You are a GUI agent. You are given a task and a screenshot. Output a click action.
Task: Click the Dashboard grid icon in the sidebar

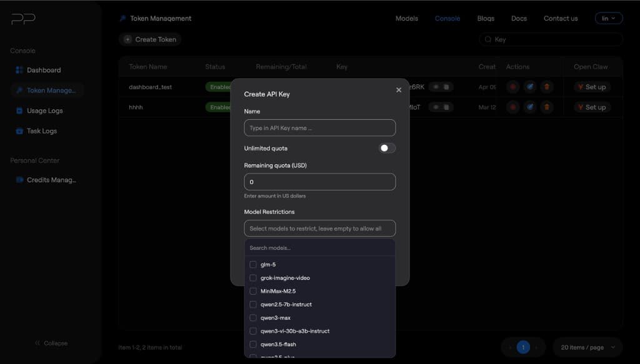coord(19,70)
